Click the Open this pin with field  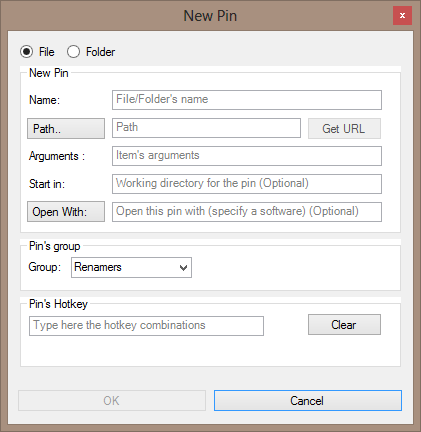pos(247,212)
